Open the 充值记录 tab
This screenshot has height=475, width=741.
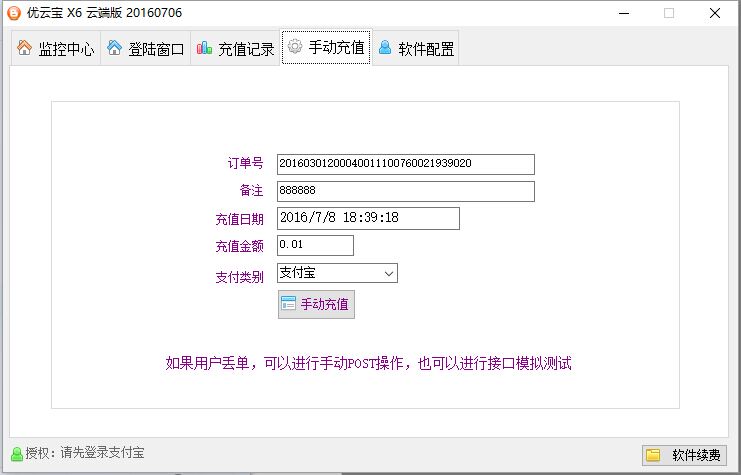(x=235, y=49)
